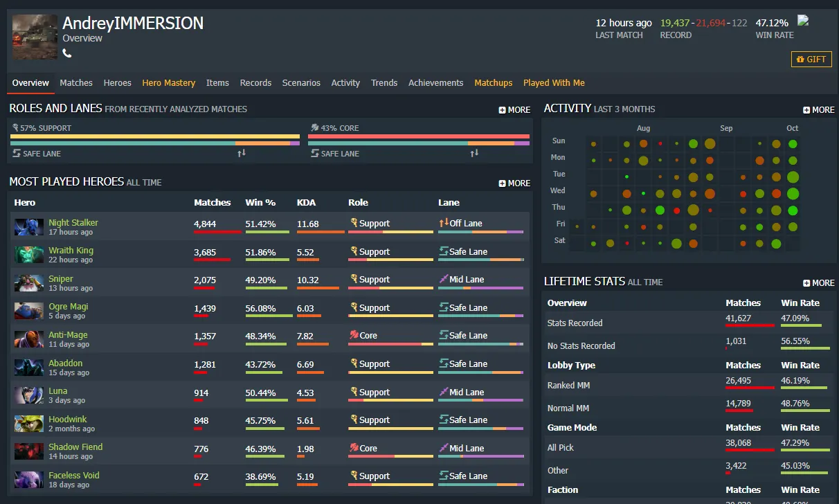The image size is (839, 504).
Task: Click the Core role icon for Shadow Fiend
Action: (x=354, y=448)
